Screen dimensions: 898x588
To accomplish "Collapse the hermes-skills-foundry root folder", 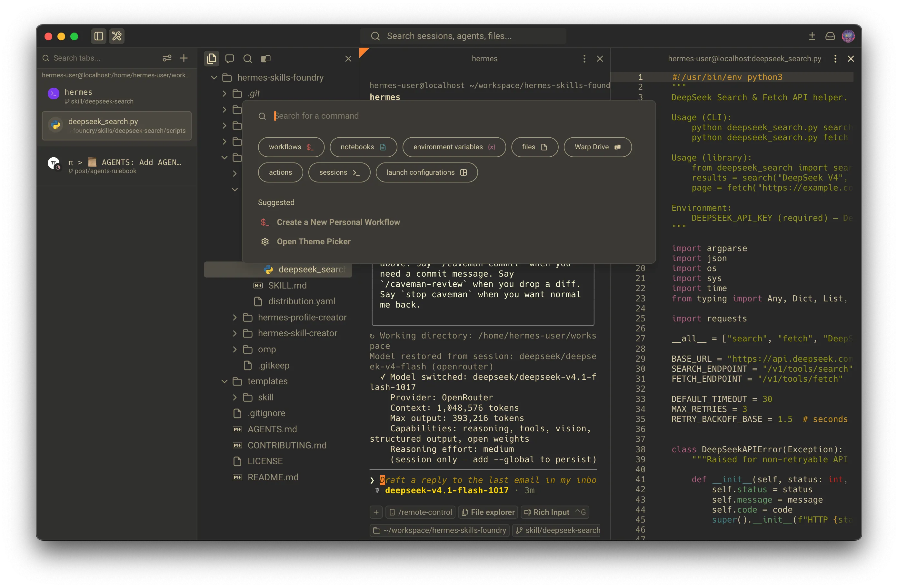I will (214, 78).
